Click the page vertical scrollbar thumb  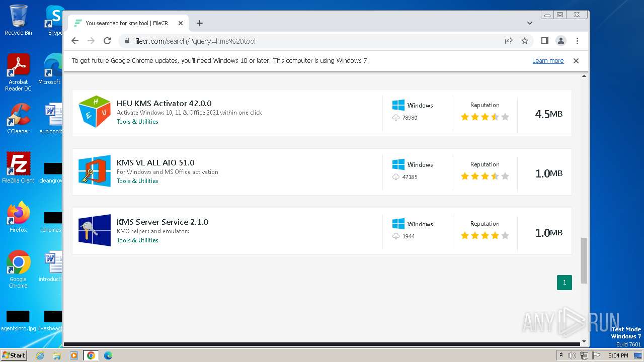click(x=584, y=260)
